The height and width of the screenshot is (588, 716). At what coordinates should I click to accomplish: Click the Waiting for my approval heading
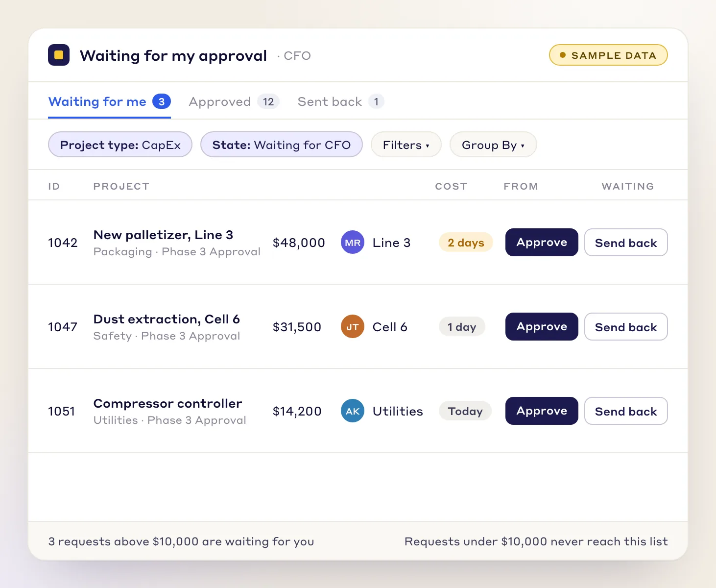173,55
